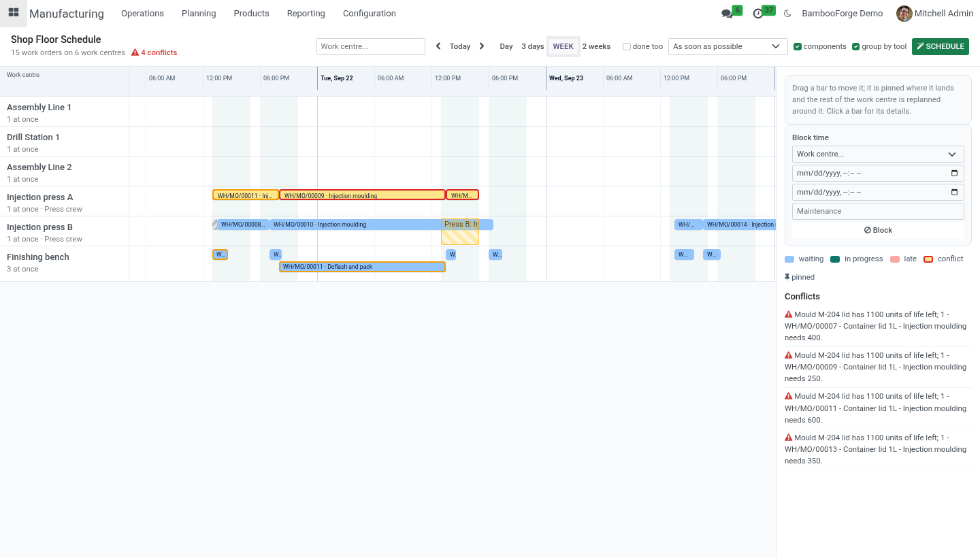Viewport: 980px width, 558px height.
Task: Click the warning icon of the WH/MO/00007 conflict
Action: click(x=789, y=314)
